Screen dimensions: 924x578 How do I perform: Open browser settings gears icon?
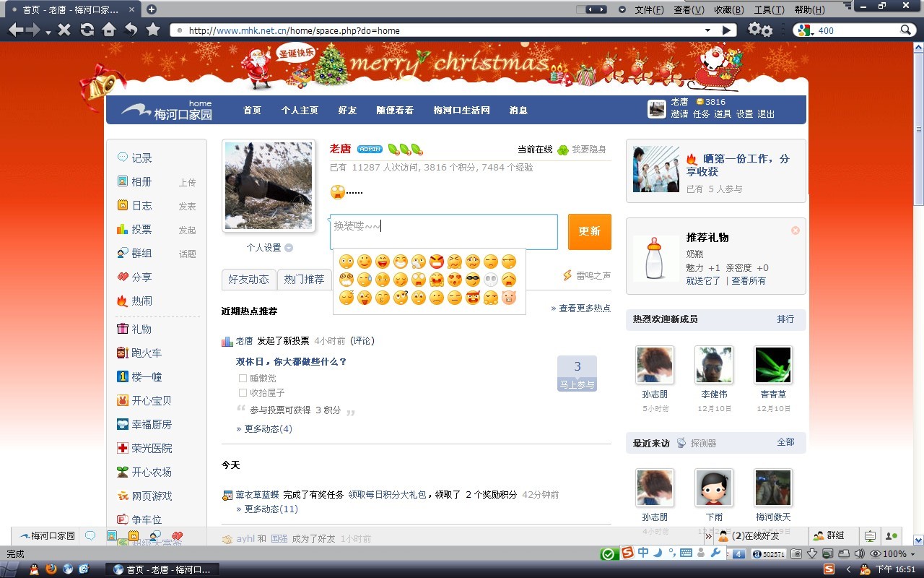pos(760,30)
